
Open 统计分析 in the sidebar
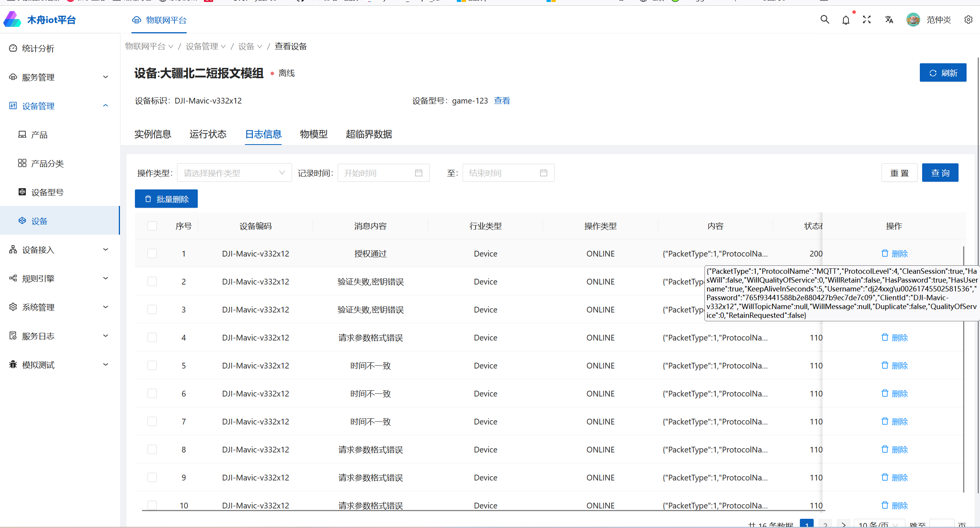[38, 48]
